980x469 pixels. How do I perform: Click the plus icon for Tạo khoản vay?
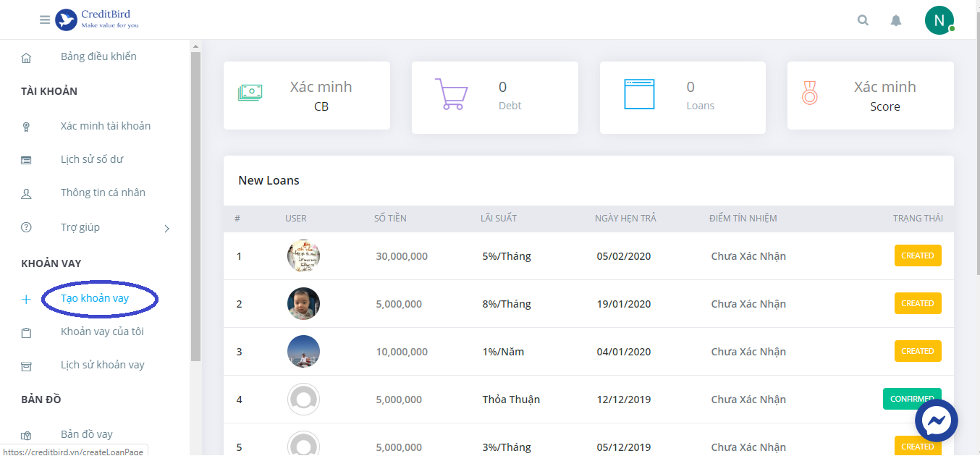coord(27,299)
